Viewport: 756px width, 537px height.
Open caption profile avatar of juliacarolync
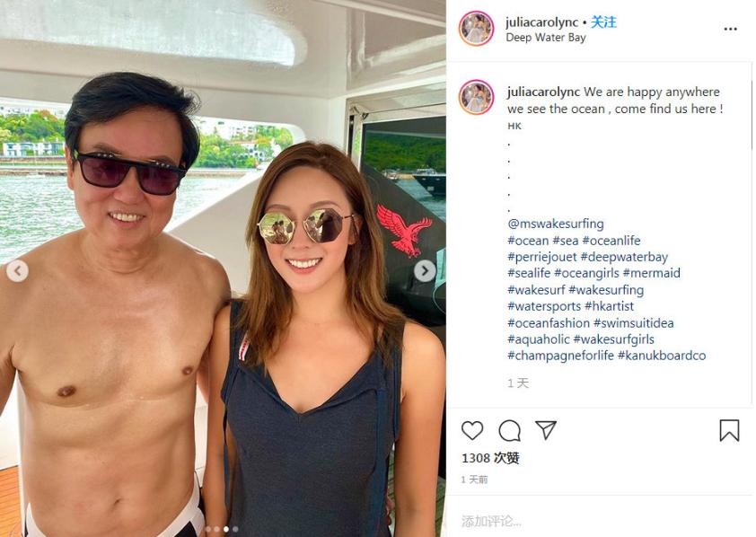click(x=477, y=97)
